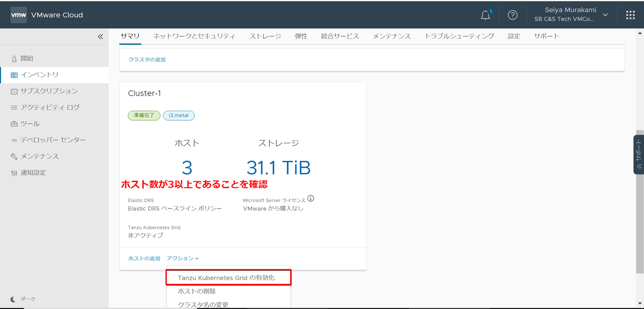This screenshot has width=644, height=309.
Task: Click the sliders icon beside 通知設定
Action: point(14,173)
